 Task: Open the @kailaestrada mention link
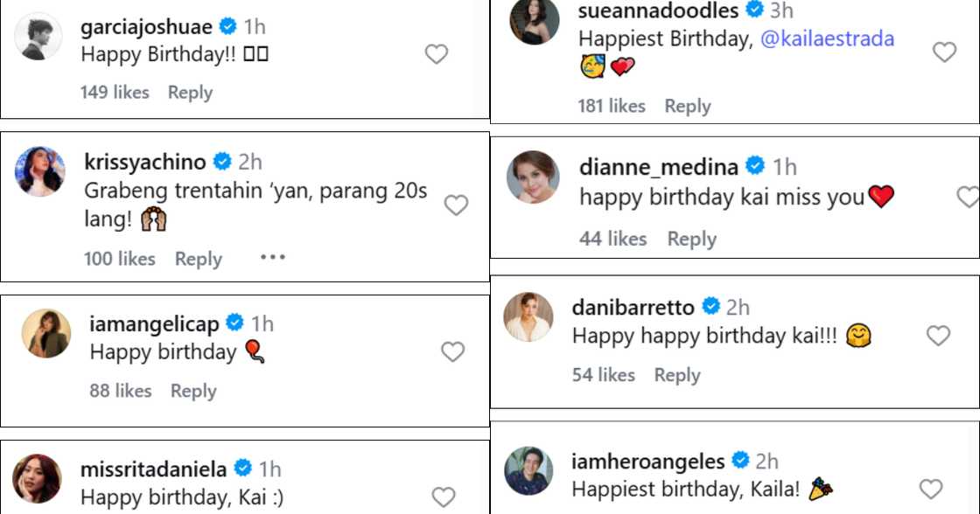point(828,38)
